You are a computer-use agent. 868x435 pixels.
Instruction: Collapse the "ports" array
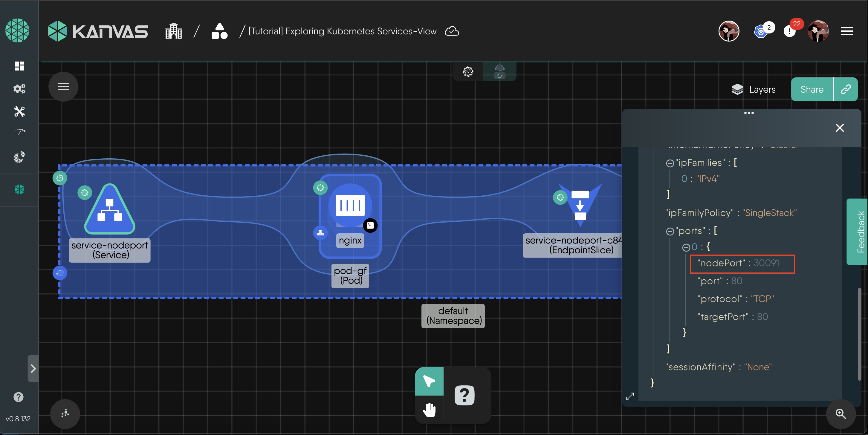pos(670,231)
